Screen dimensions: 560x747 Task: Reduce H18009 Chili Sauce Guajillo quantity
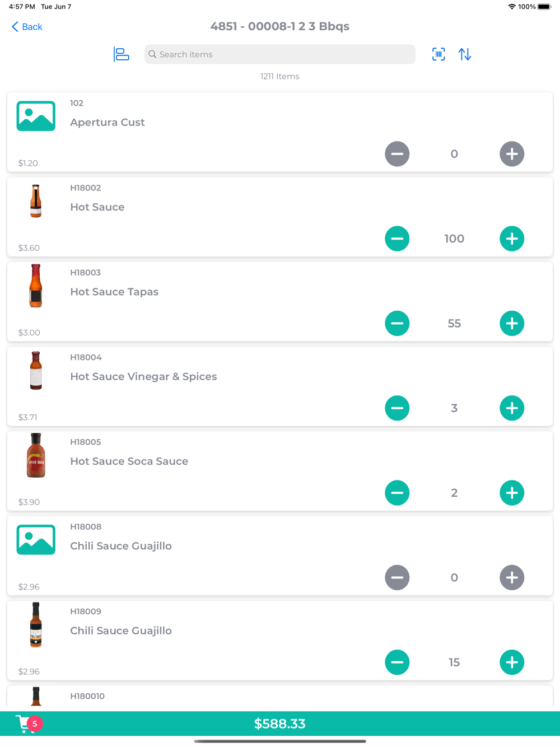pyautogui.click(x=397, y=662)
